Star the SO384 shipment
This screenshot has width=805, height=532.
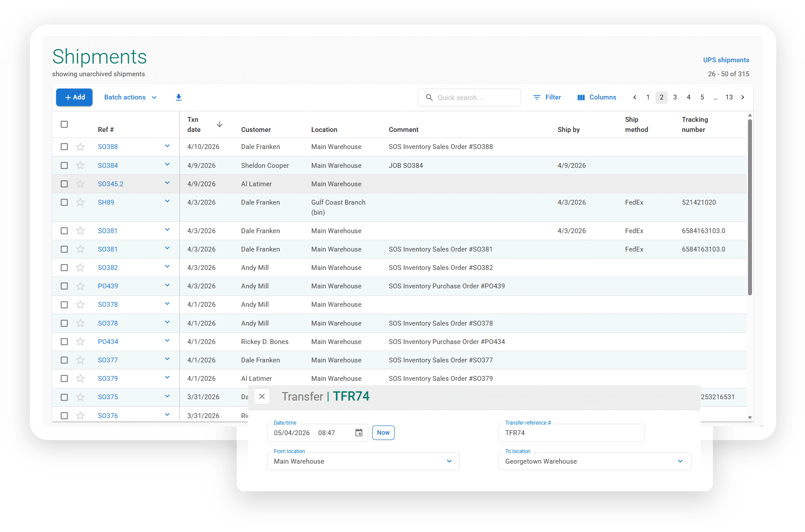tap(80, 166)
